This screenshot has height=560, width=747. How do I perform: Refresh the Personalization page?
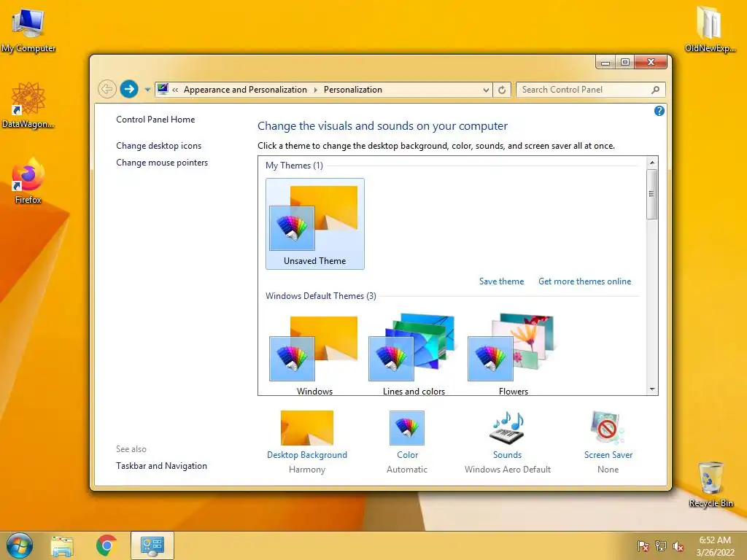[502, 90]
